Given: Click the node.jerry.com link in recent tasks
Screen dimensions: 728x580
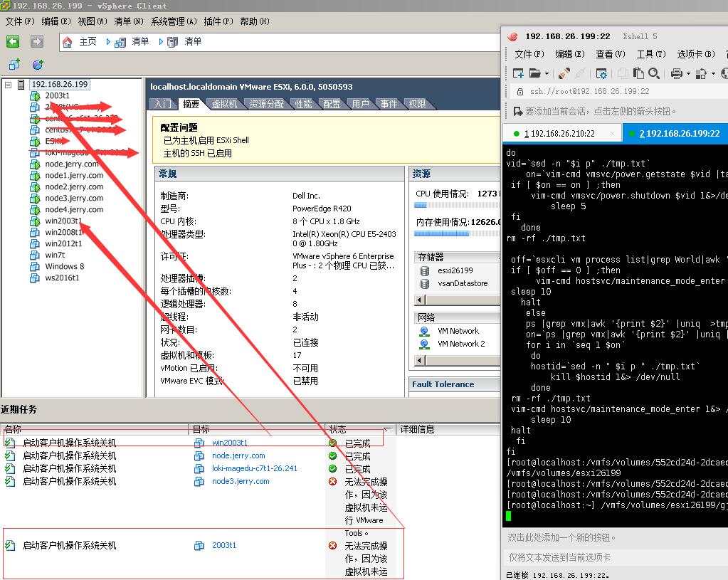Looking at the screenshot, I should click(238, 456).
